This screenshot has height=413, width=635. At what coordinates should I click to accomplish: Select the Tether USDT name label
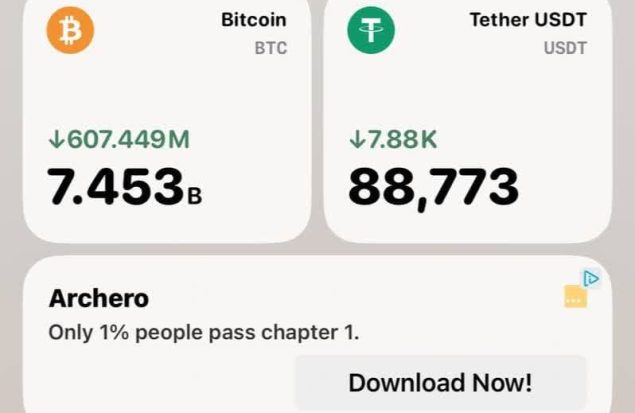click(528, 20)
